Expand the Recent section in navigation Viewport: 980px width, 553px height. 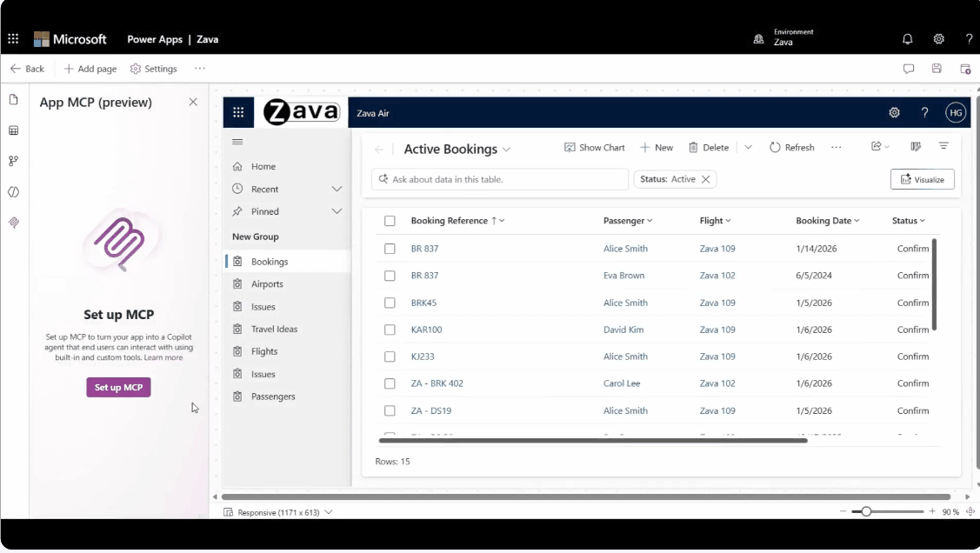tap(337, 189)
